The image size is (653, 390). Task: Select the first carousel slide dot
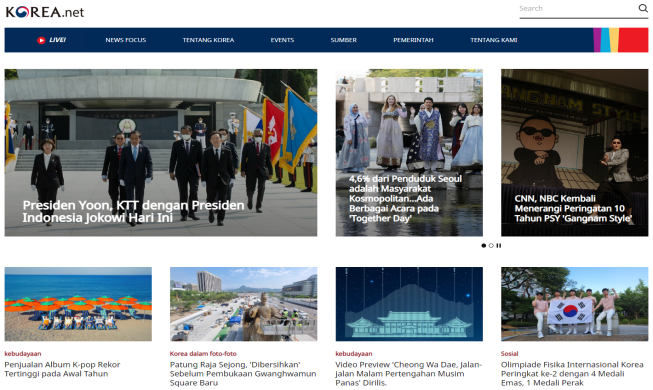(484, 245)
